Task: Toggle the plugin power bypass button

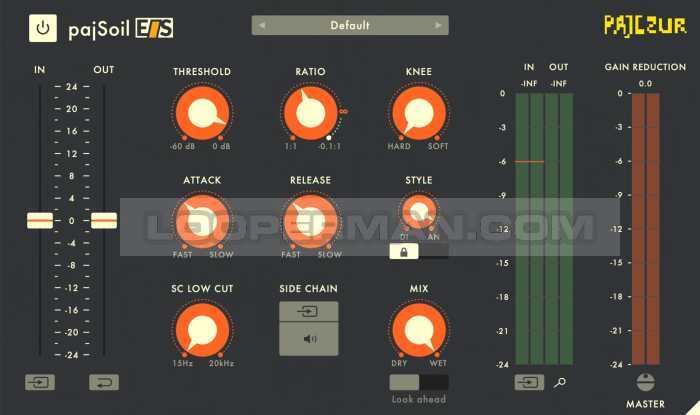Action: pos(43,28)
